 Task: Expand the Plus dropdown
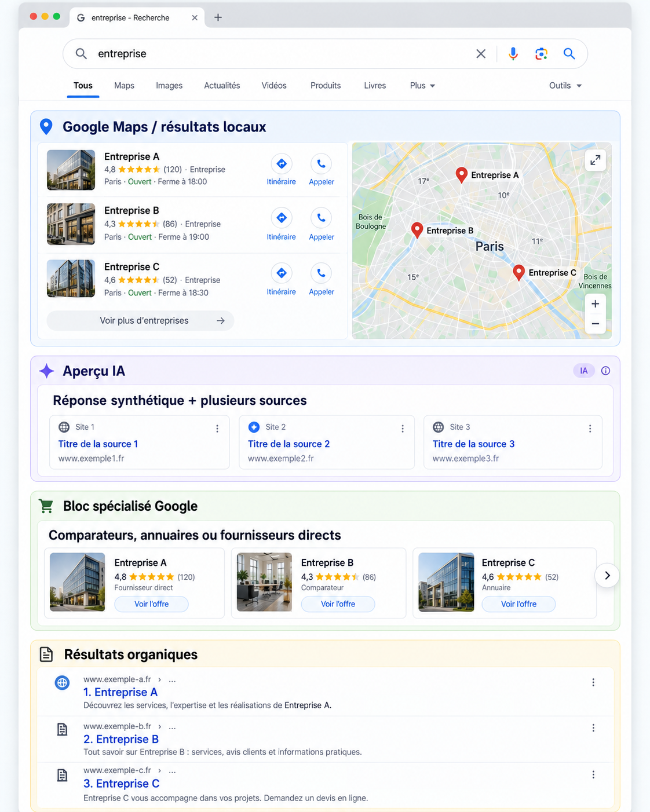coord(422,86)
